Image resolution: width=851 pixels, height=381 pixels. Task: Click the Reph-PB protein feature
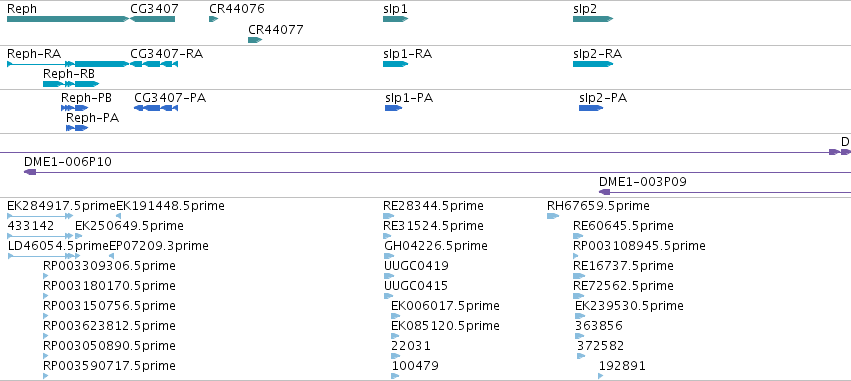(75, 108)
